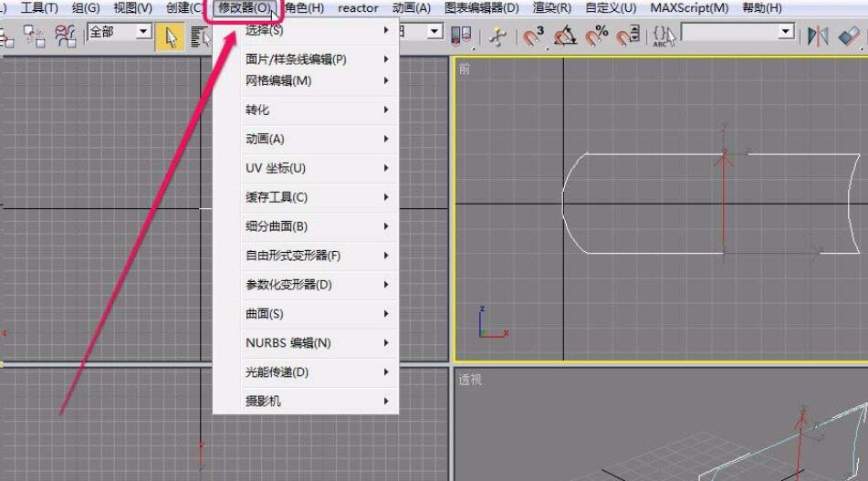Image resolution: width=868 pixels, height=481 pixels.
Task: Expand 摄影机 submenu
Action: pyautogui.click(x=319, y=402)
